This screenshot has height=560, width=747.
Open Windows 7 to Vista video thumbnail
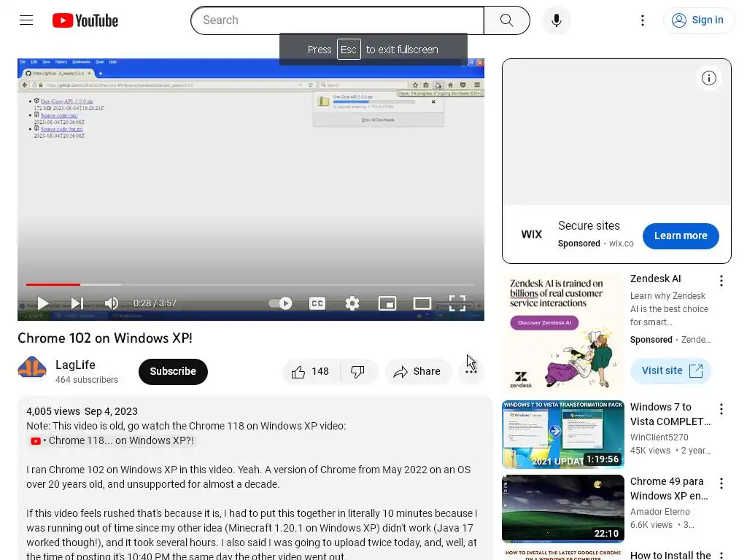(x=563, y=435)
